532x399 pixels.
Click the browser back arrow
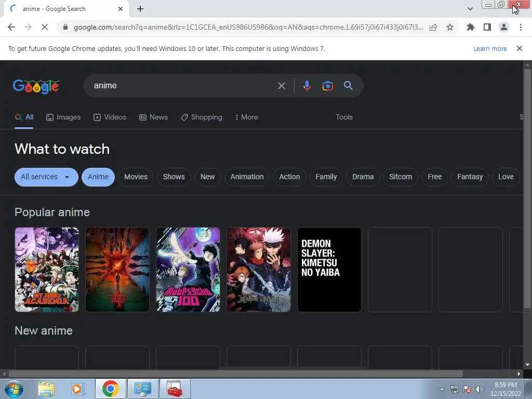click(11, 27)
